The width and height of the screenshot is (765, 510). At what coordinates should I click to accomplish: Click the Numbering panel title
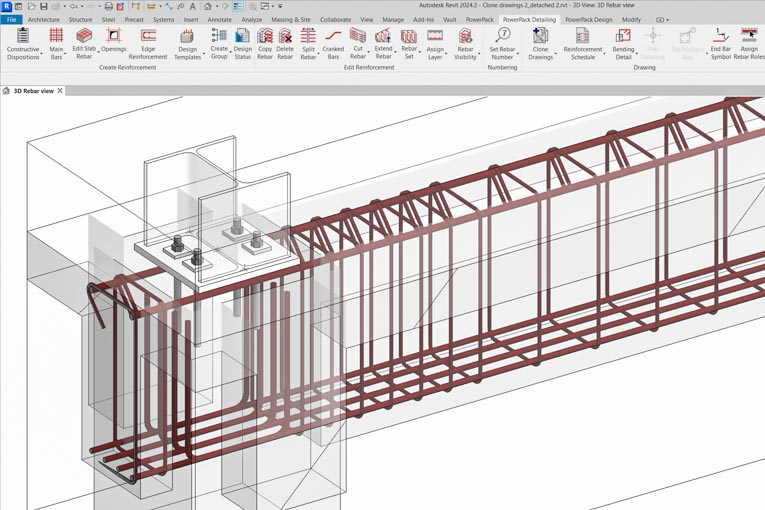click(x=502, y=67)
